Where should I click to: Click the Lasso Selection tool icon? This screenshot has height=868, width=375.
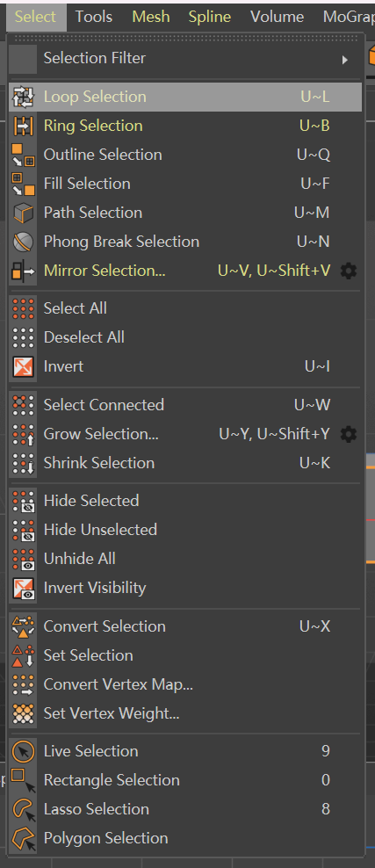(x=23, y=809)
